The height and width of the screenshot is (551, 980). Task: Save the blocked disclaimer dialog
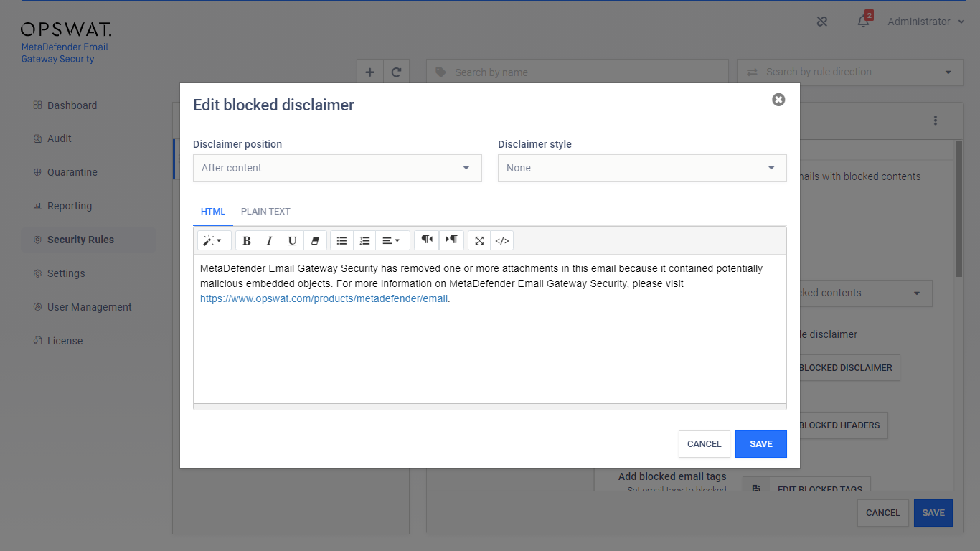click(761, 444)
